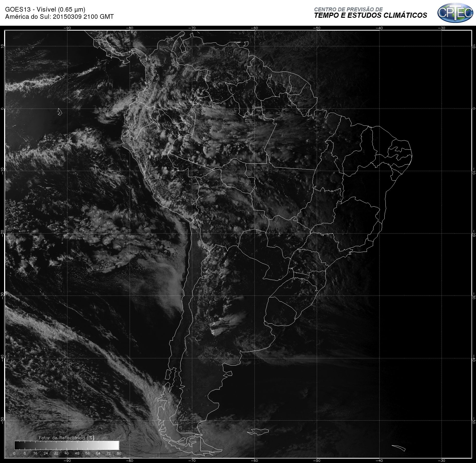
Task: Click color bar tick value 64
Action: click(98, 453)
